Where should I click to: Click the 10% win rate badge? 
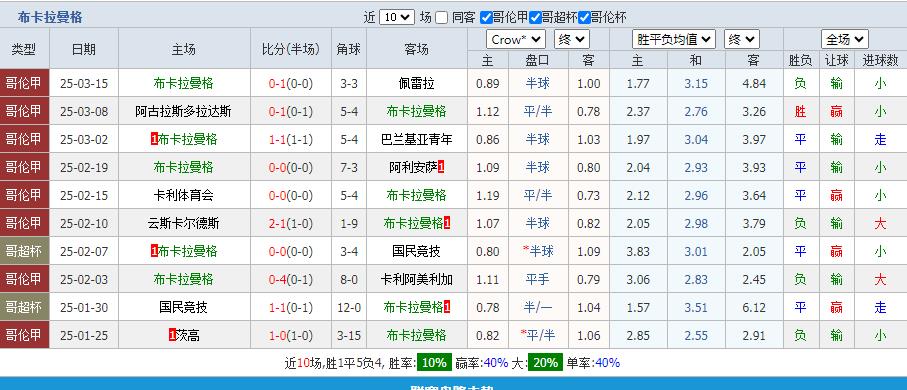(x=434, y=363)
